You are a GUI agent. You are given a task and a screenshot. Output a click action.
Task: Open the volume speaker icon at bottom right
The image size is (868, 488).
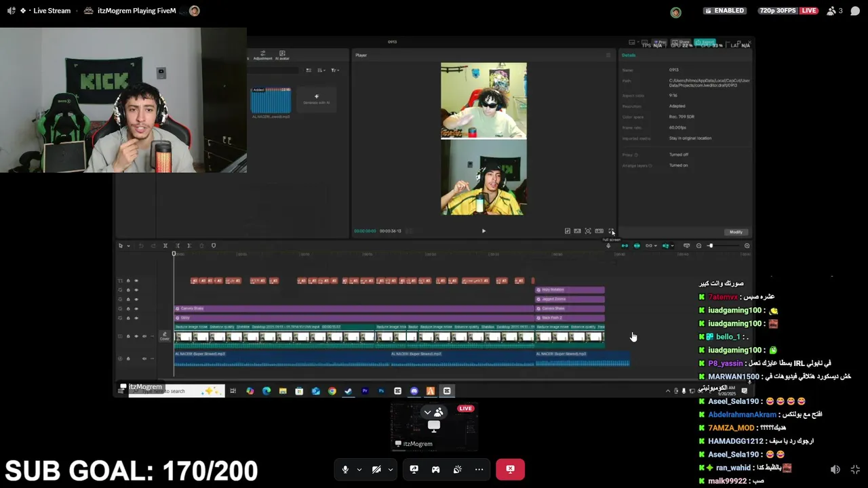[835, 469]
